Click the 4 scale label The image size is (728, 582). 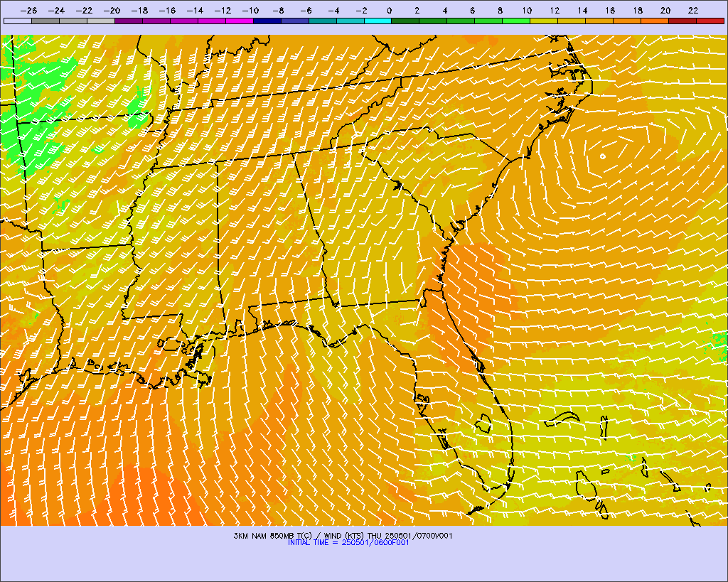click(x=445, y=11)
